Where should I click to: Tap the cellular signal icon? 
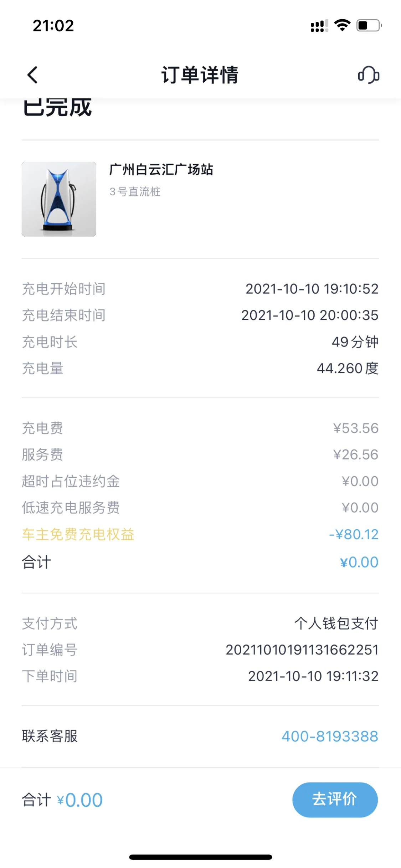[x=319, y=26]
